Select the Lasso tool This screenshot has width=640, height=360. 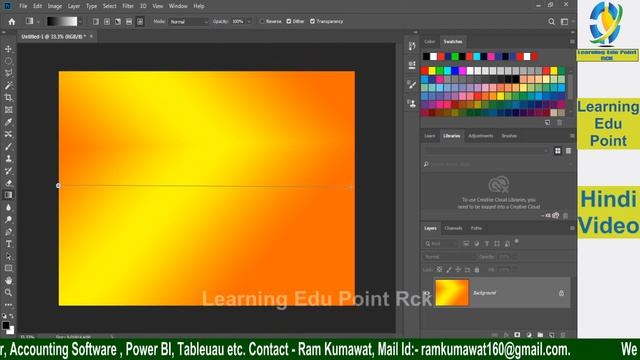[8, 73]
